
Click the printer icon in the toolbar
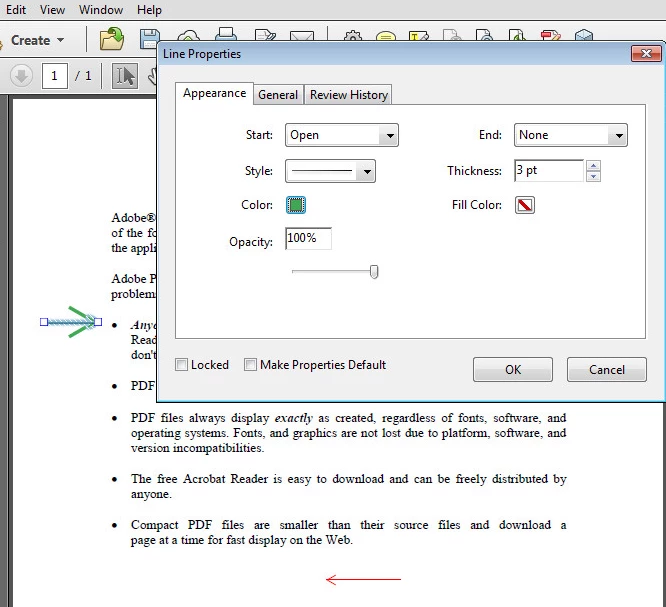click(226, 34)
